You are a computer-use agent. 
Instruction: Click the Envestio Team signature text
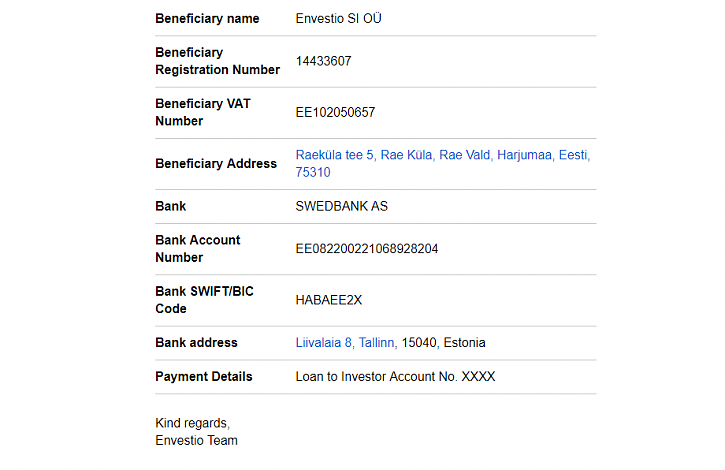pyautogui.click(x=196, y=440)
